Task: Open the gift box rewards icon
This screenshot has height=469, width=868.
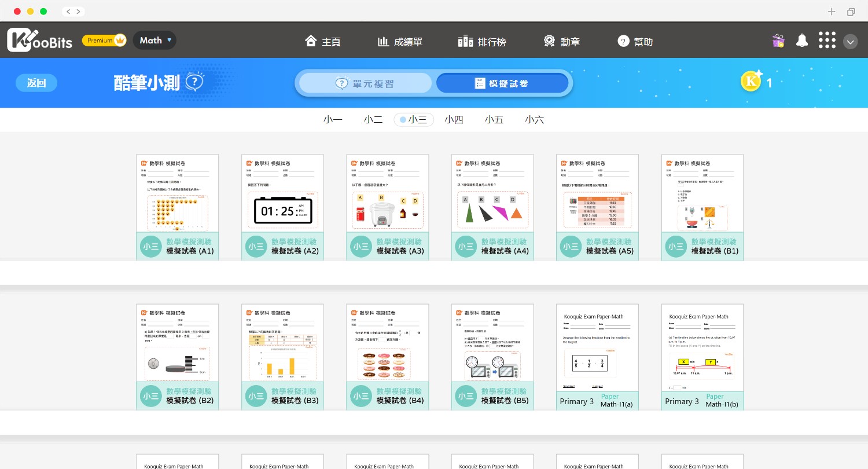Action: pos(778,41)
